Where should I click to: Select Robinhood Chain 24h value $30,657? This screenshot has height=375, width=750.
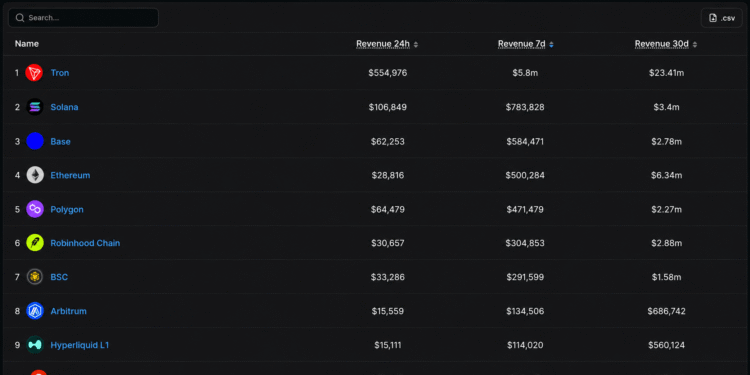388,243
